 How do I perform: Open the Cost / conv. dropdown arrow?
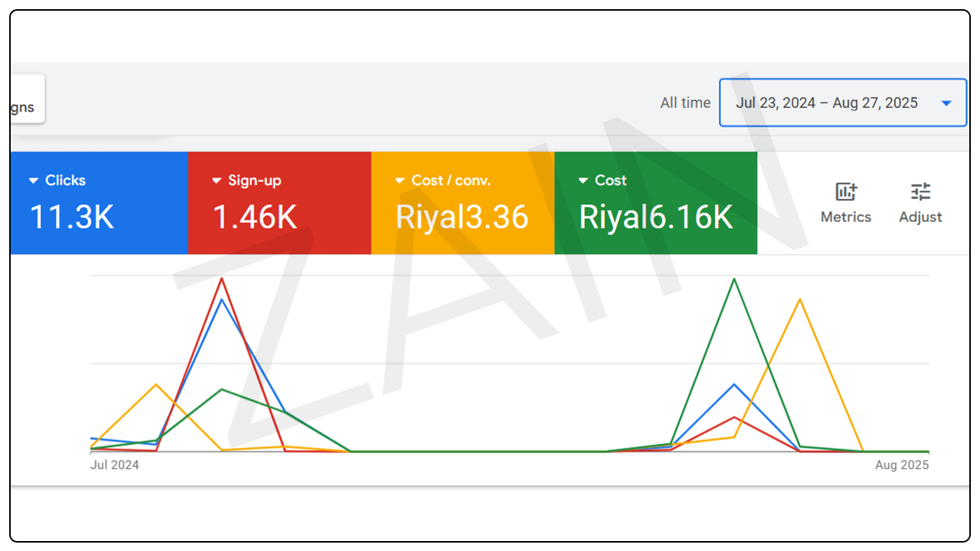[x=400, y=181]
